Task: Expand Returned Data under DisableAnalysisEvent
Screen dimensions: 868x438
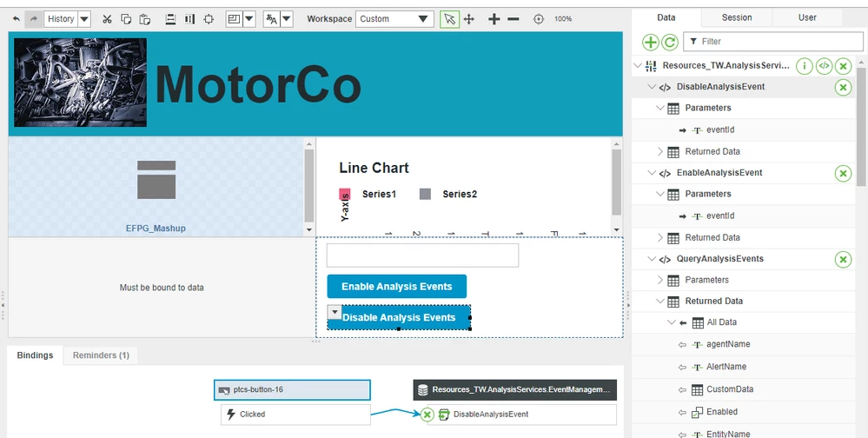Action: pyautogui.click(x=659, y=151)
